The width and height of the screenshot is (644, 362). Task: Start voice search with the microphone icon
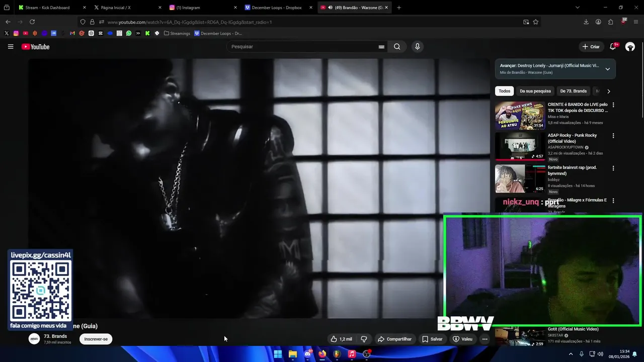[x=417, y=47]
